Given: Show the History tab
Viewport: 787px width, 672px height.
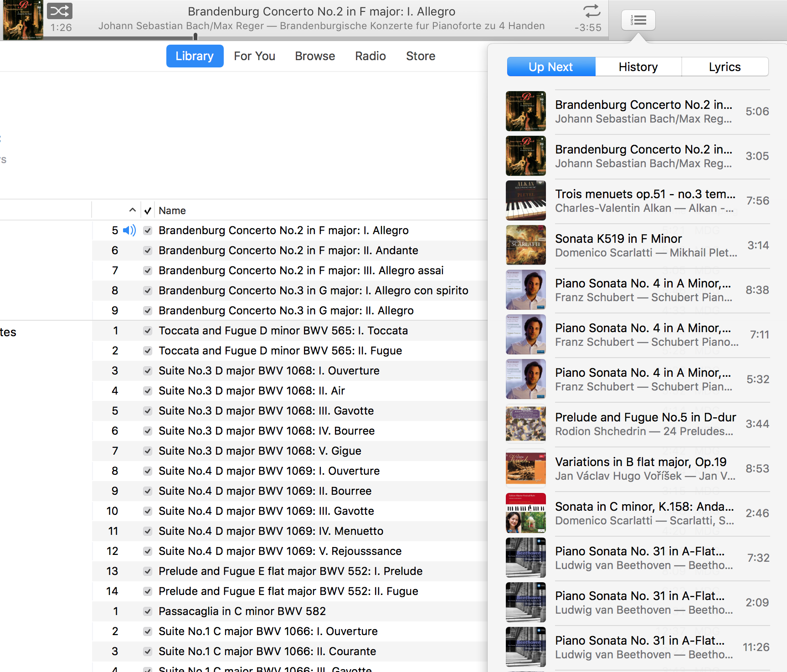Looking at the screenshot, I should [638, 67].
